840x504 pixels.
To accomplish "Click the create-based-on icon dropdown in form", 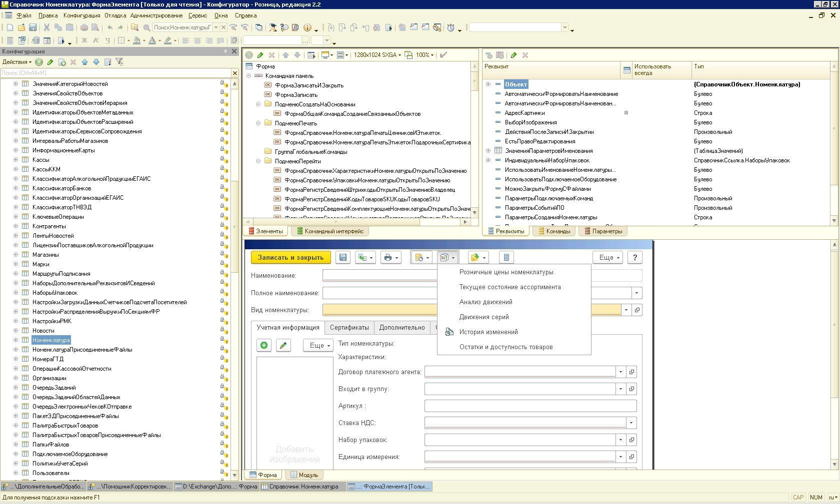I will tap(364, 257).
